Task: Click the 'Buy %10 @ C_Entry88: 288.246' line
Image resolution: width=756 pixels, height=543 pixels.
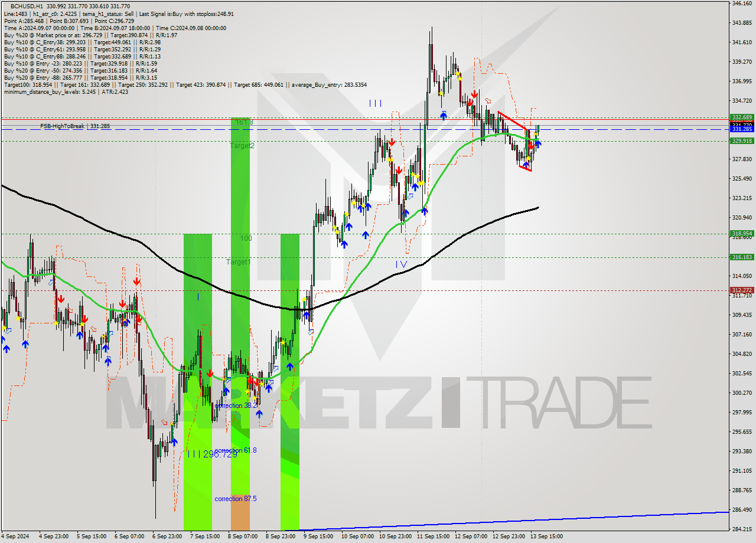Action: tap(82, 56)
